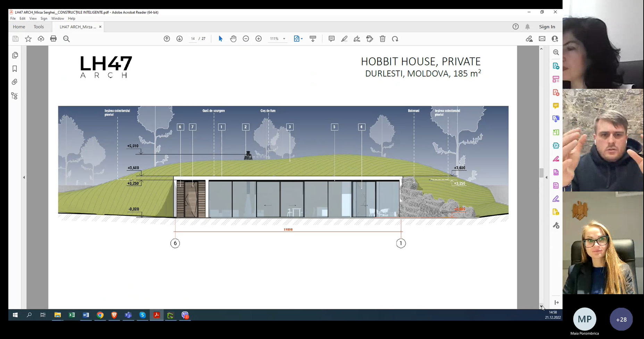
Task: Expand the left navigation pane arrow
Action: point(24,177)
